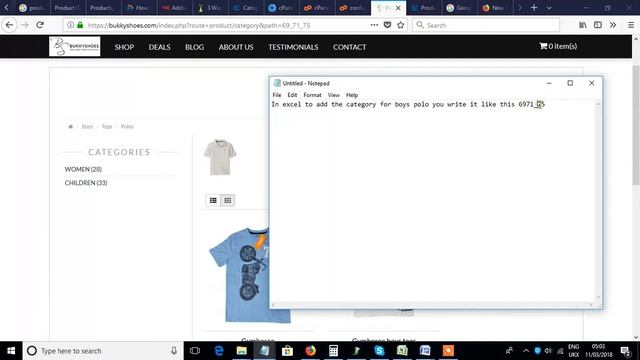
Task: Switch to list view icon
Action: 213,200
